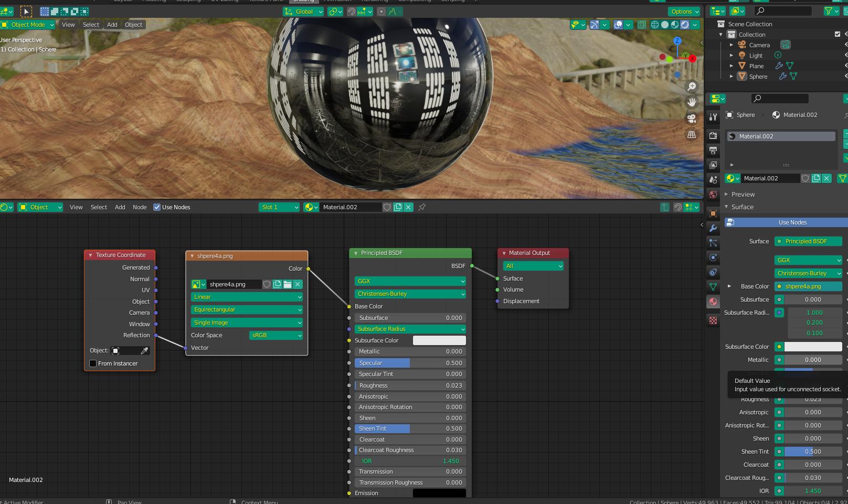This screenshot has width=848, height=504.
Task: Open Tool properties tab
Action: pyautogui.click(x=713, y=116)
